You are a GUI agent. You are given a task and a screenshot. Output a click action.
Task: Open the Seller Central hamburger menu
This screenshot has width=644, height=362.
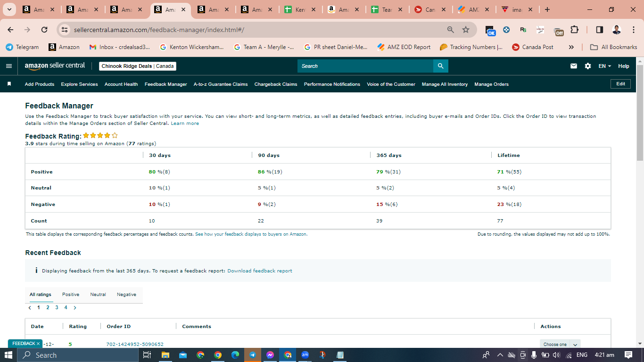click(9, 66)
